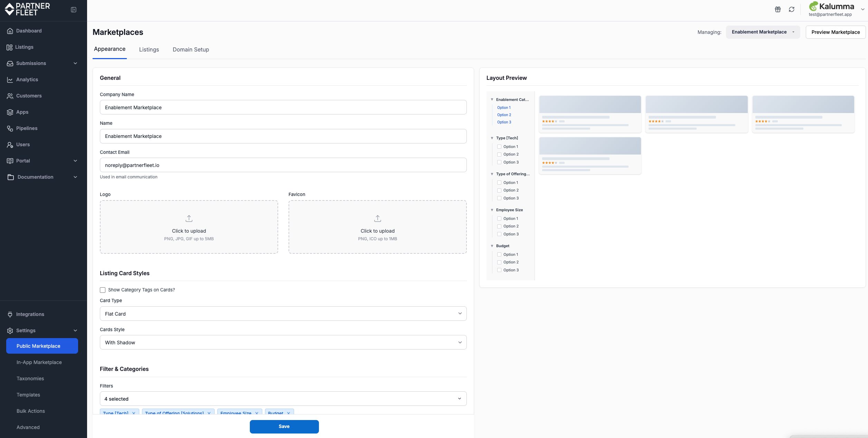Click the Preview Marketplace button

836,32
